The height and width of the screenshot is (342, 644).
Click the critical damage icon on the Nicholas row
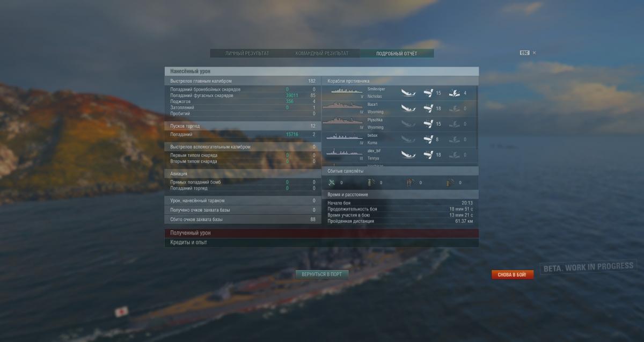tap(454, 93)
